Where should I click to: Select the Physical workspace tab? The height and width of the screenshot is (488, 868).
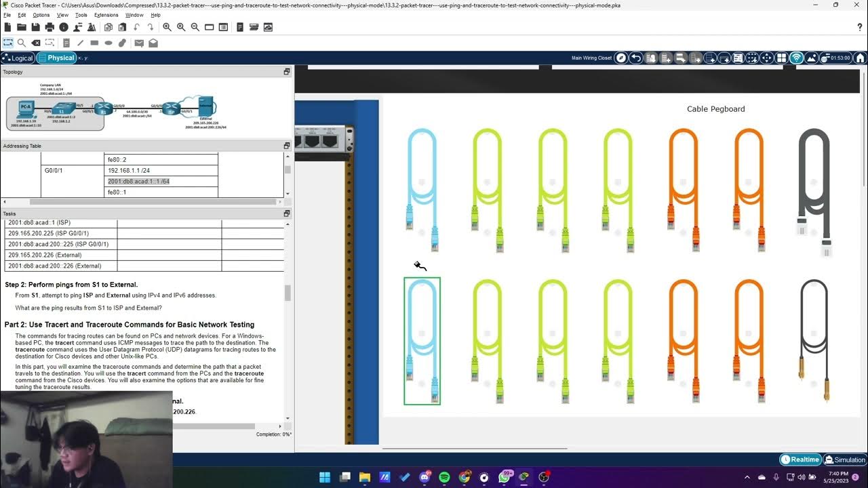(56, 58)
